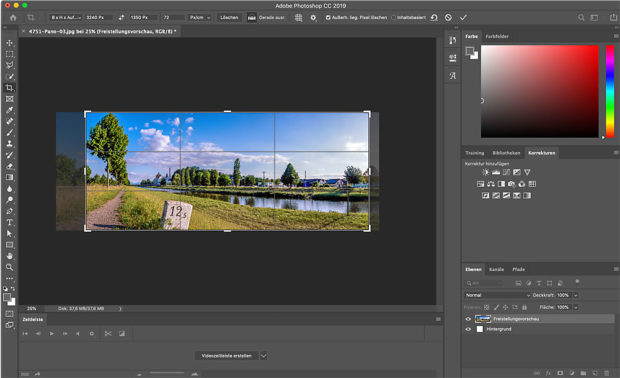Open dropdown beside 'Videozeitleiste erstellen'
The width and height of the screenshot is (620, 378).
click(263, 356)
